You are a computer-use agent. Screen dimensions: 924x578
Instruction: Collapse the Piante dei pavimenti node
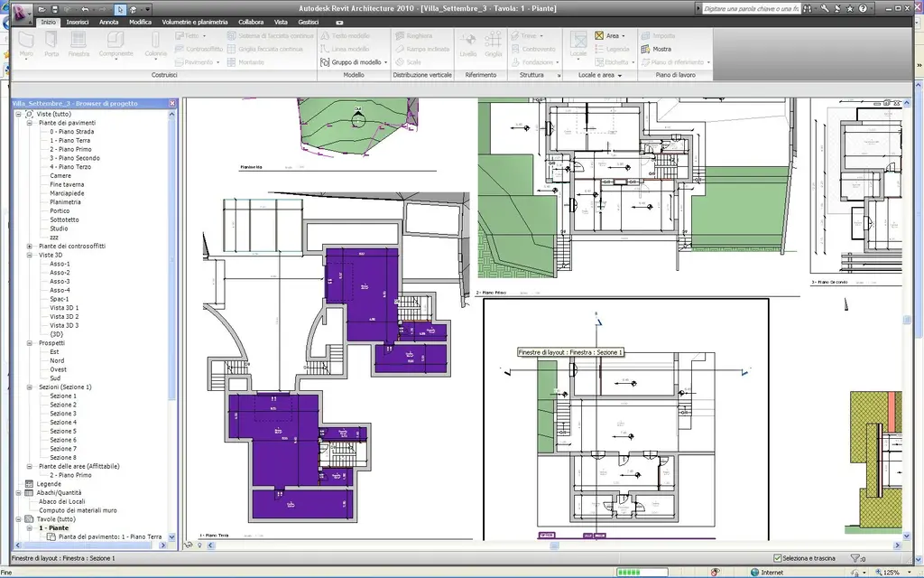(30, 123)
